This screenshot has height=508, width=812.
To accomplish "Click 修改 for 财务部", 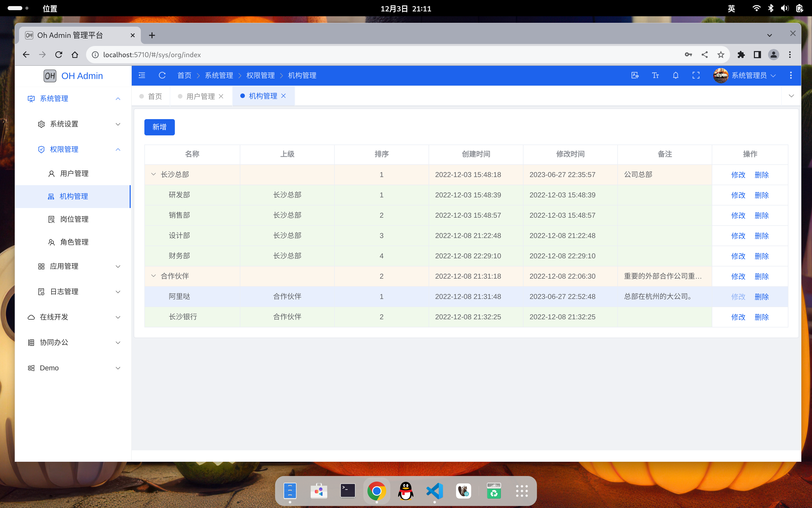I will (x=738, y=256).
